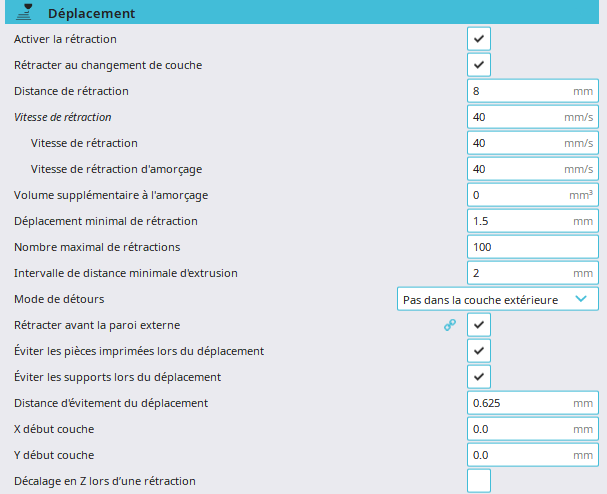Toggle Activer la rétraction checkbox
Viewport: 607px width, 494px height.
click(x=479, y=39)
